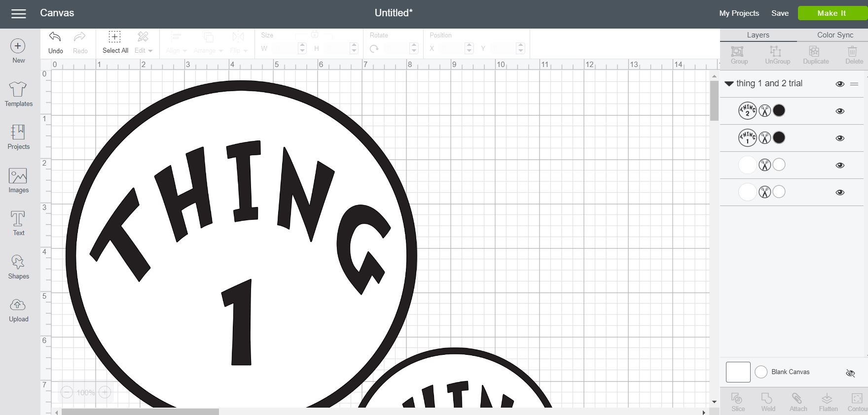Duplicate the selected layer

click(x=816, y=55)
